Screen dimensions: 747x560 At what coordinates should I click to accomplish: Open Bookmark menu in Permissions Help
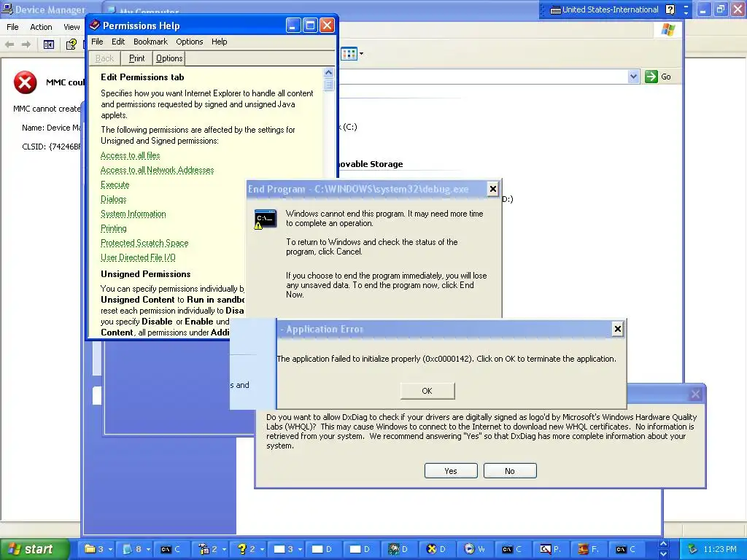(x=150, y=42)
